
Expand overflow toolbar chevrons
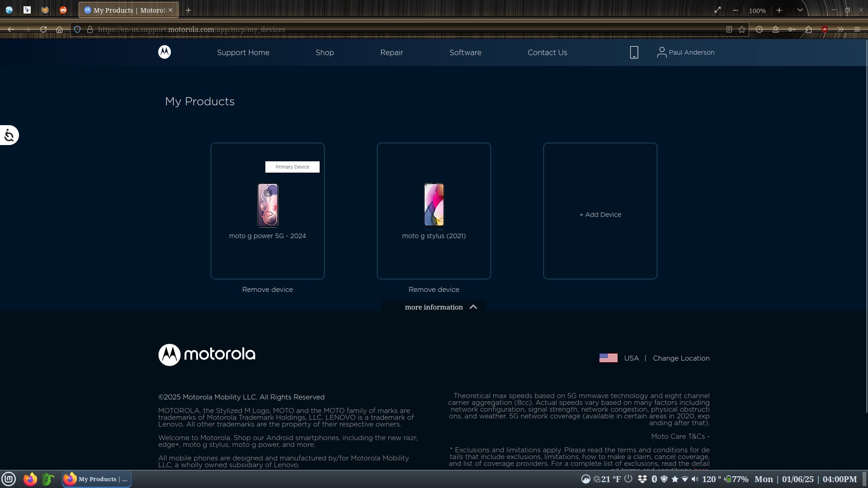840,29
